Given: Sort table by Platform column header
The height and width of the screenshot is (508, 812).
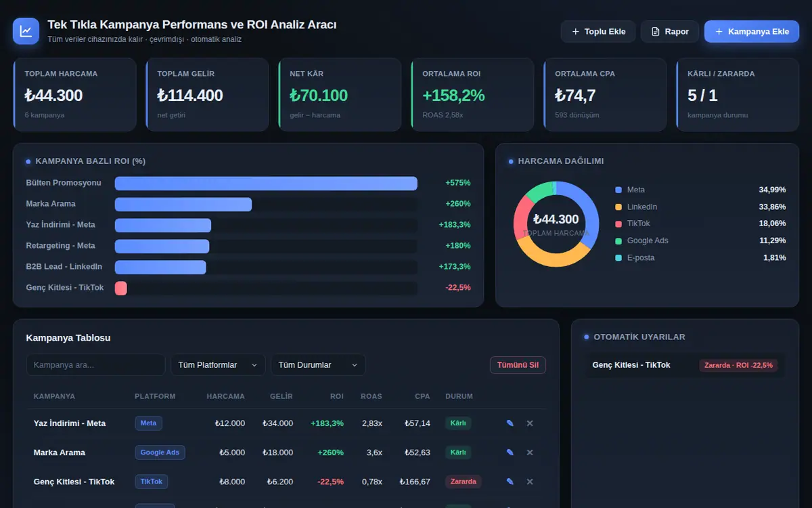Looking at the screenshot, I should 155,396.
